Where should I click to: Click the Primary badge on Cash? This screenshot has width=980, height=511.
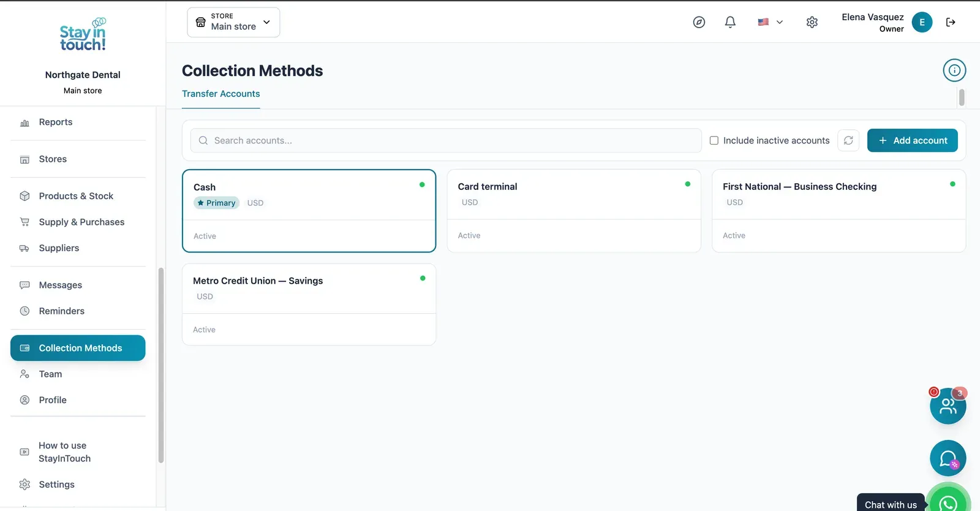coord(216,203)
